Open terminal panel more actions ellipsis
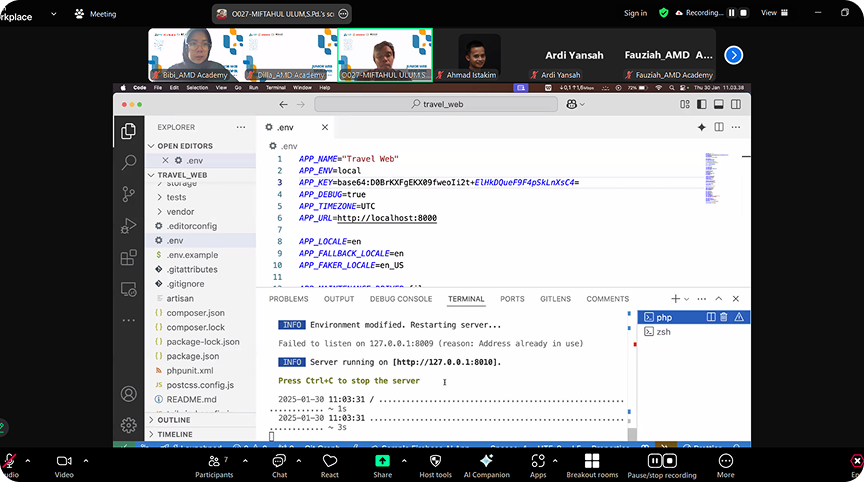Image resolution: width=864 pixels, height=482 pixels. point(701,299)
